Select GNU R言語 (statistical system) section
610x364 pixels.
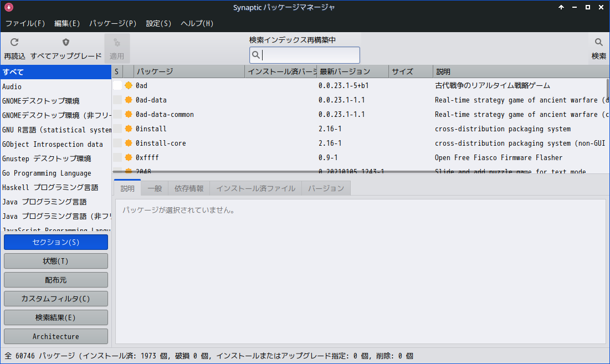[x=55, y=130]
